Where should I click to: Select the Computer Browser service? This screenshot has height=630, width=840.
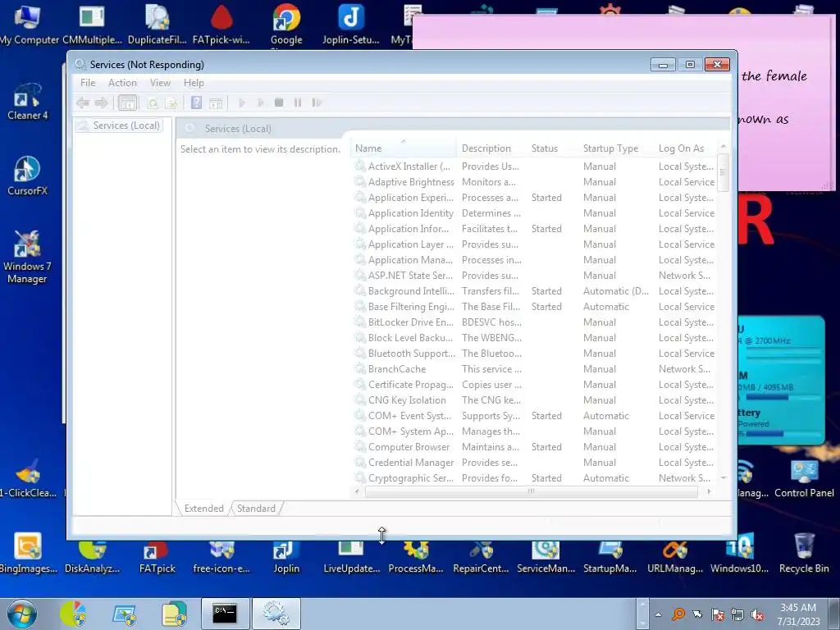pyautogui.click(x=534, y=447)
